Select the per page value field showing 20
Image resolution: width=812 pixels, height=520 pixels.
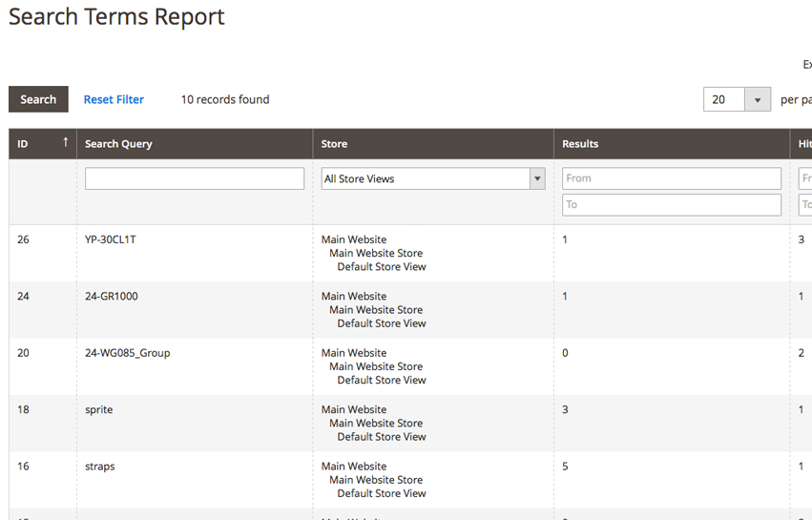pyautogui.click(x=723, y=99)
